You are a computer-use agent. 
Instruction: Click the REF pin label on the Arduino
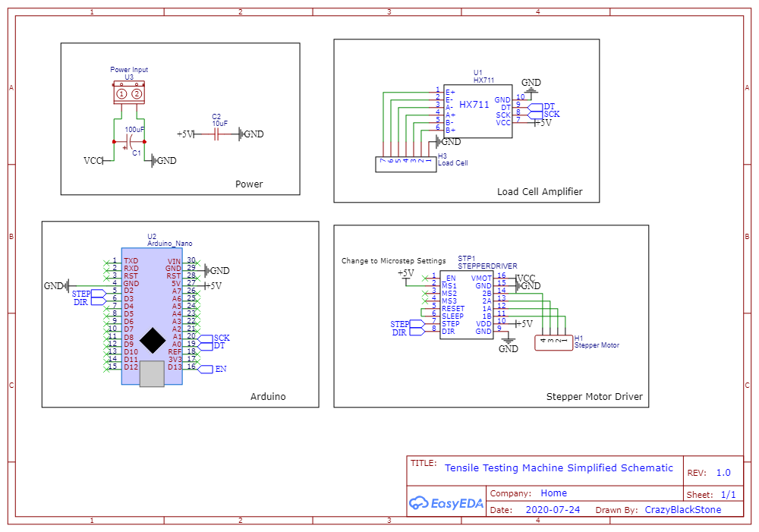click(175, 352)
